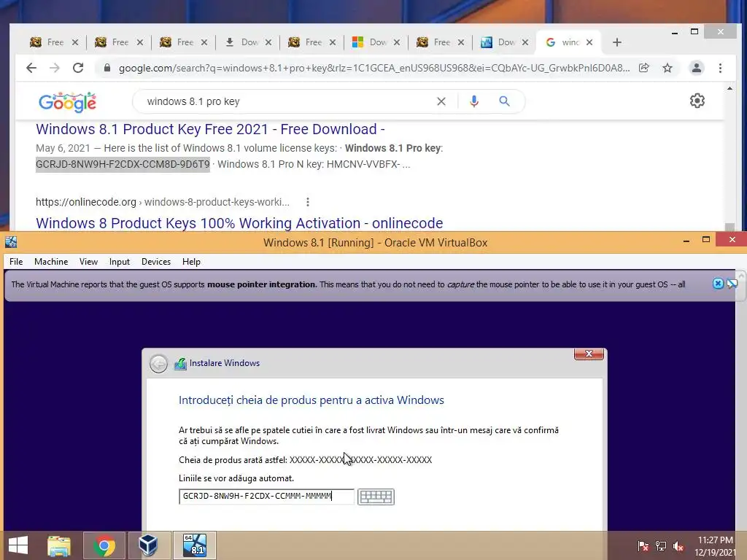Click the Windows 8.1 [Running] VirtualBox title bar

tap(375, 242)
